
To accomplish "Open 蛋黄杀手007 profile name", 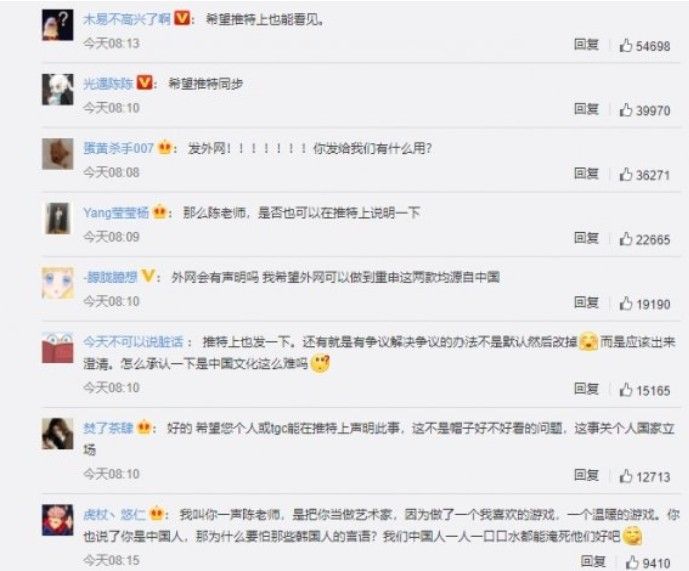I will [118, 148].
